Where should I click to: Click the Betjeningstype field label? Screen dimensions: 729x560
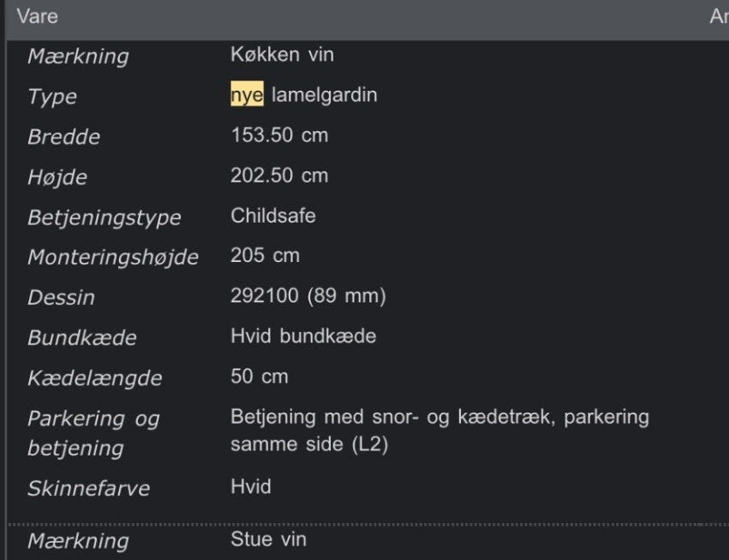pos(105,217)
